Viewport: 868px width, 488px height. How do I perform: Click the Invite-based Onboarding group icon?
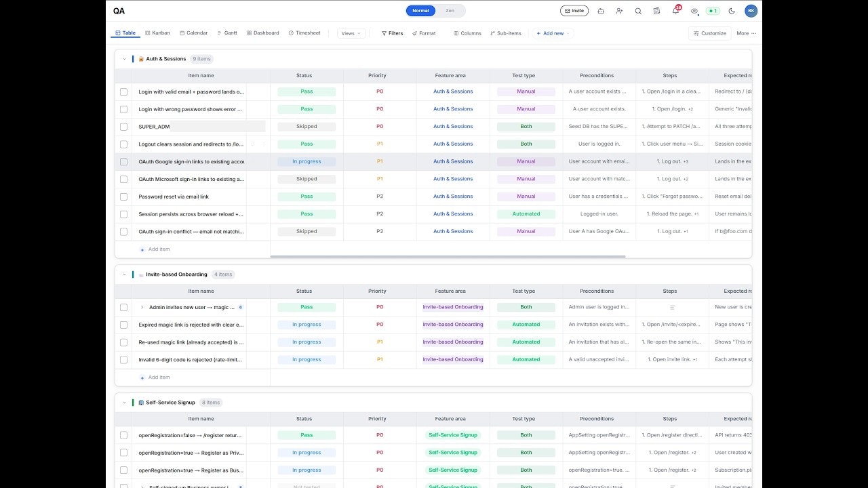pyautogui.click(x=141, y=274)
